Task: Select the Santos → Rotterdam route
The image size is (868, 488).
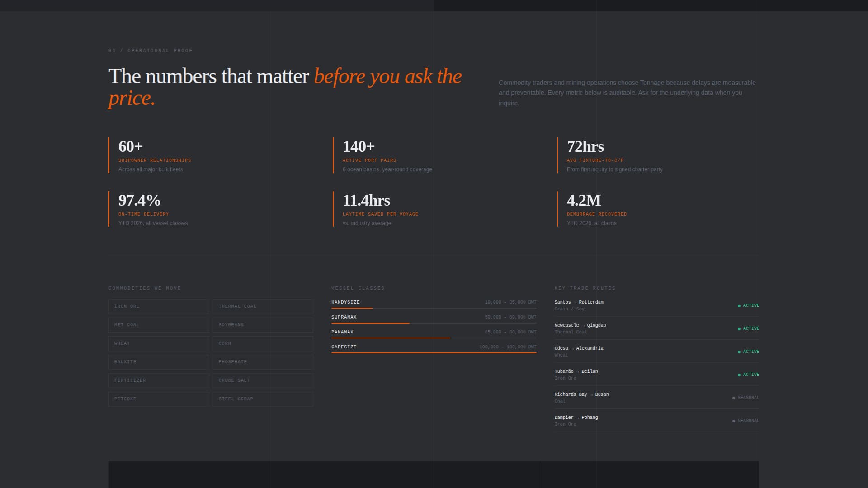Action: coord(657,305)
